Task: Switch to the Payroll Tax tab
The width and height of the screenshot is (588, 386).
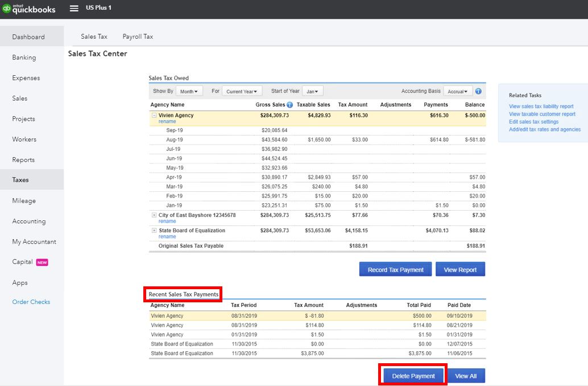Action: [x=138, y=36]
